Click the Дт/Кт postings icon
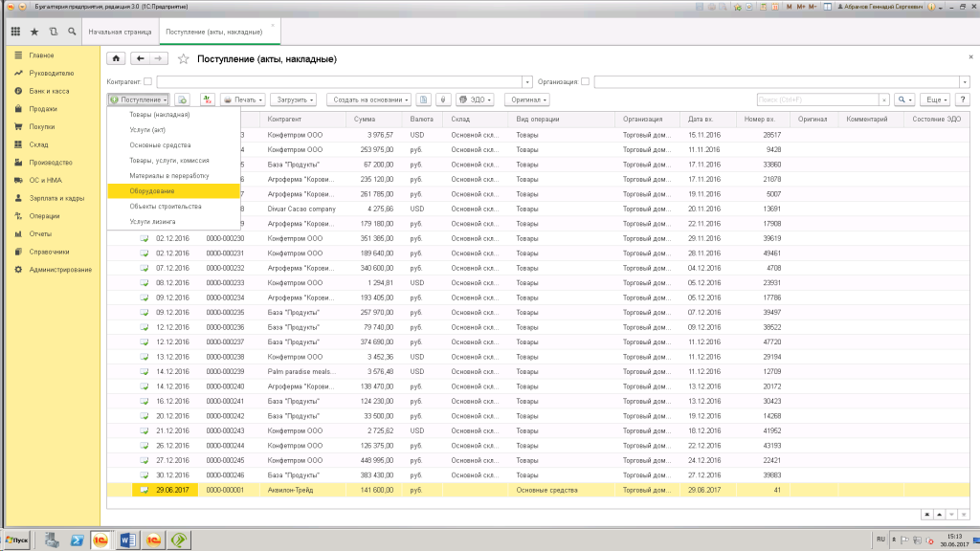 [207, 99]
